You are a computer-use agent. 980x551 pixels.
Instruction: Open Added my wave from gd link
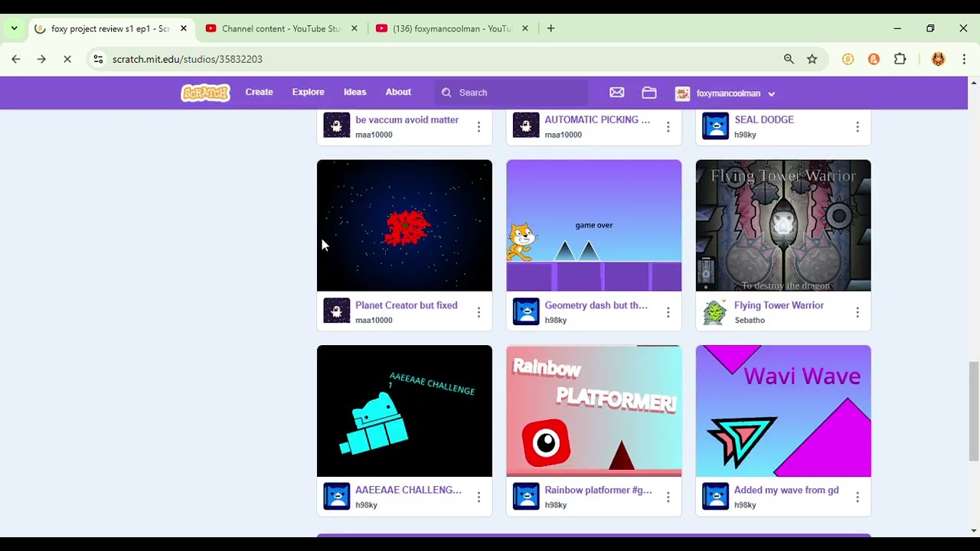[786, 491]
